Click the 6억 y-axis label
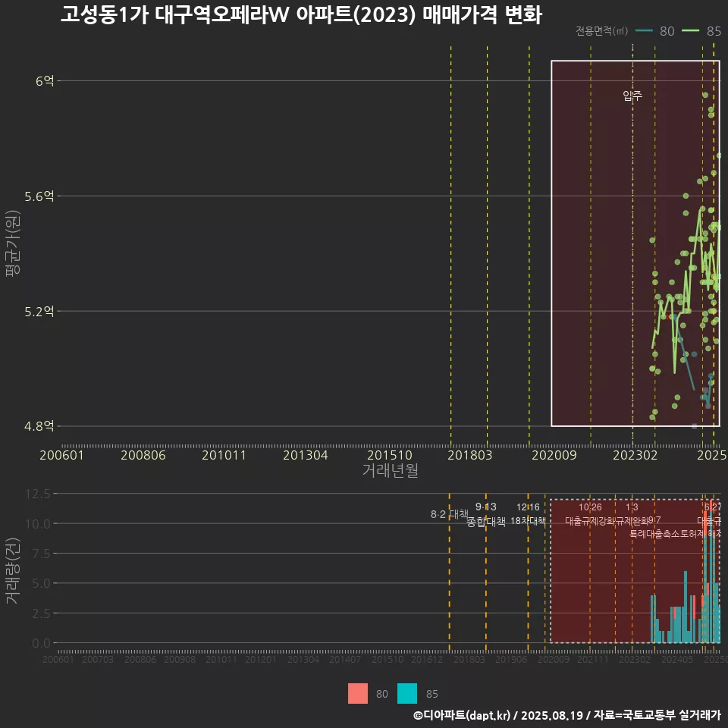 45,81
